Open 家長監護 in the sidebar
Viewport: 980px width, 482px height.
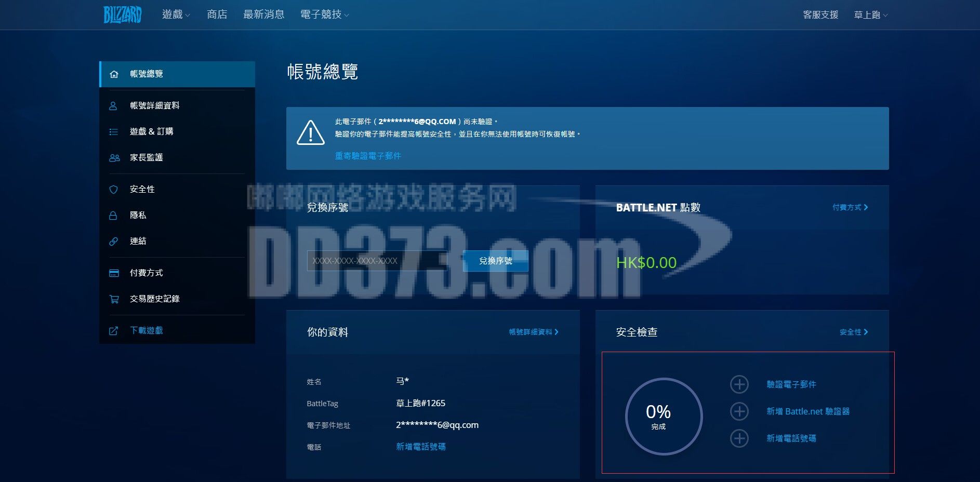(177, 157)
